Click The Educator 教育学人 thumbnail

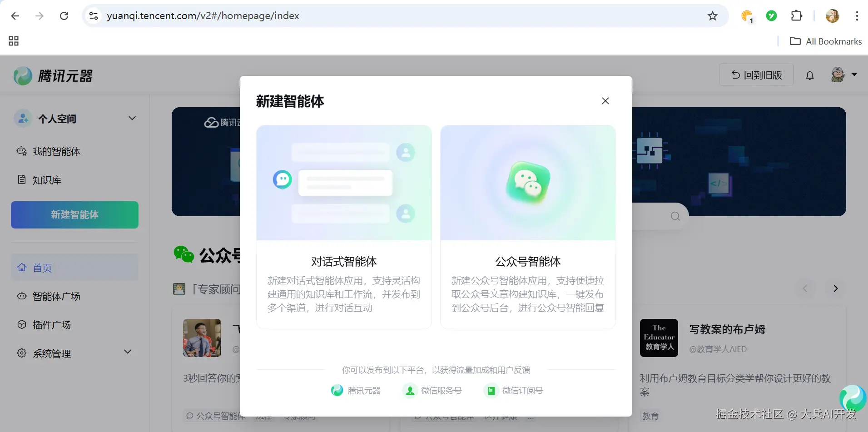pyautogui.click(x=659, y=338)
